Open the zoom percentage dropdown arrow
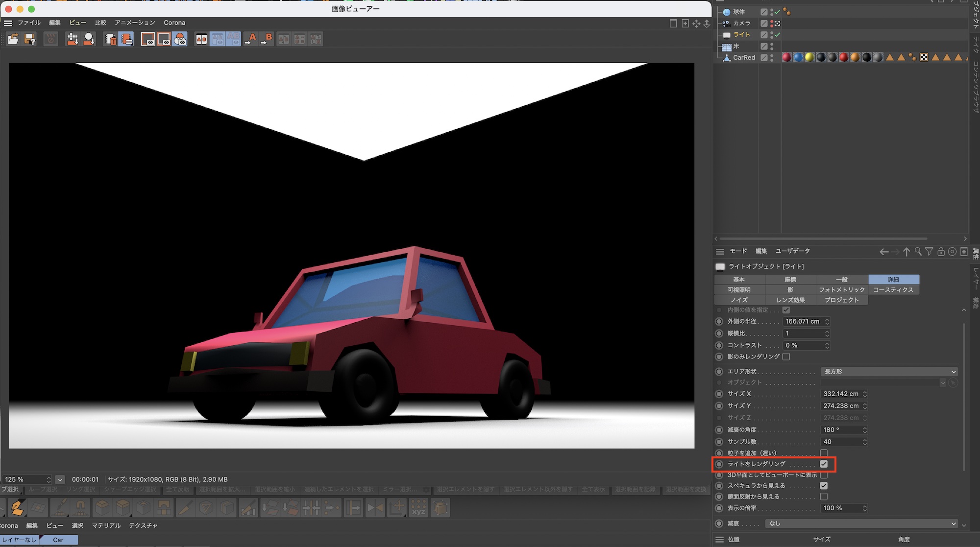This screenshot has width=980, height=547. 60,479
